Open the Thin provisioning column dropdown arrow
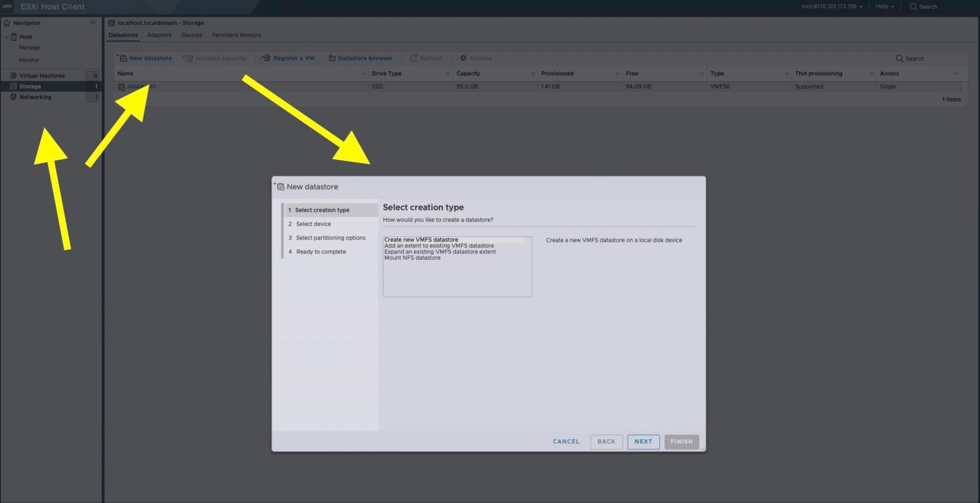This screenshot has width=980, height=503. (871, 74)
